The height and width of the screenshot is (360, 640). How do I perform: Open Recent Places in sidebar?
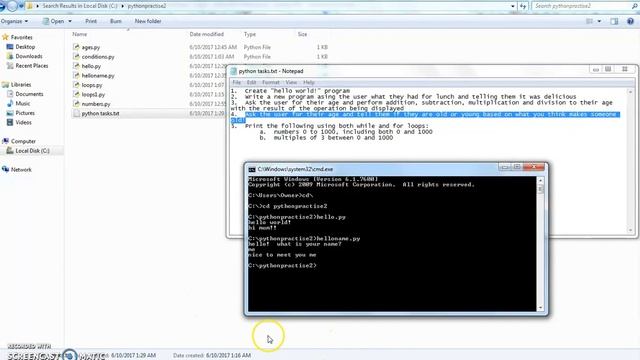[31, 66]
